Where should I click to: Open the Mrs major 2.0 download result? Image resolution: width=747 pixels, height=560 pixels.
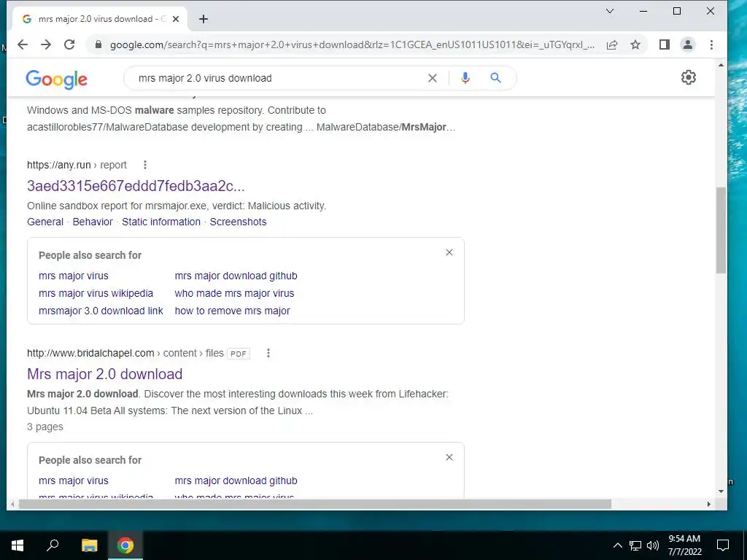[x=105, y=374]
